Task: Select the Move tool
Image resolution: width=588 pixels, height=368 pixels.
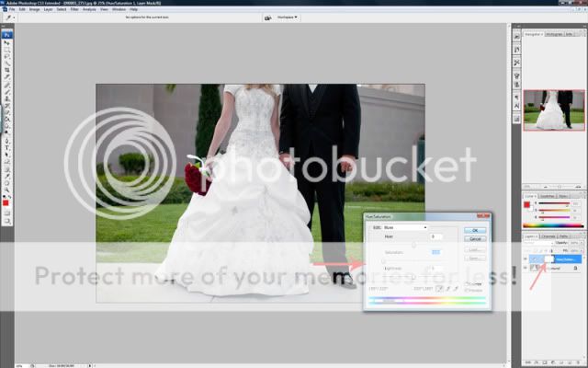Action: [7, 42]
